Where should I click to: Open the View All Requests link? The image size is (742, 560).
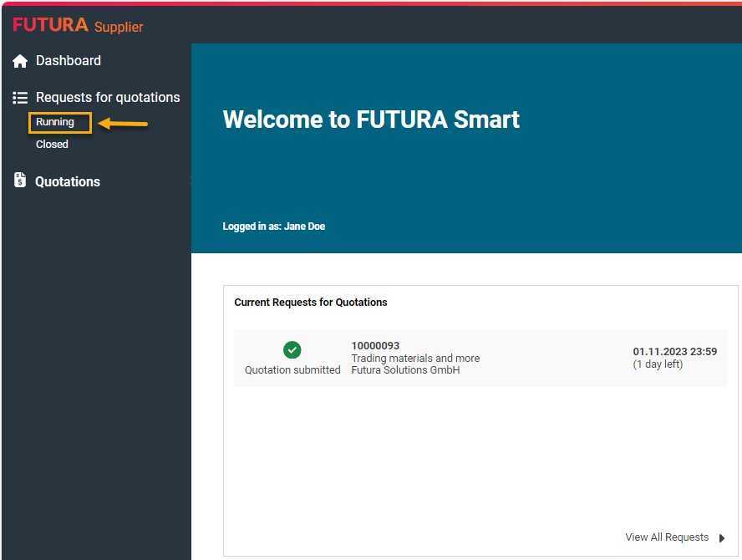pos(667,537)
